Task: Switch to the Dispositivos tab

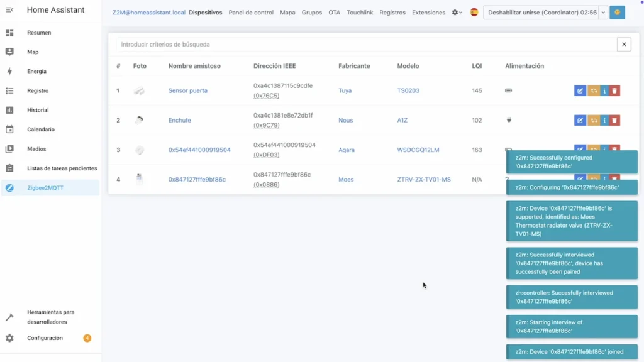Action: tap(206, 13)
